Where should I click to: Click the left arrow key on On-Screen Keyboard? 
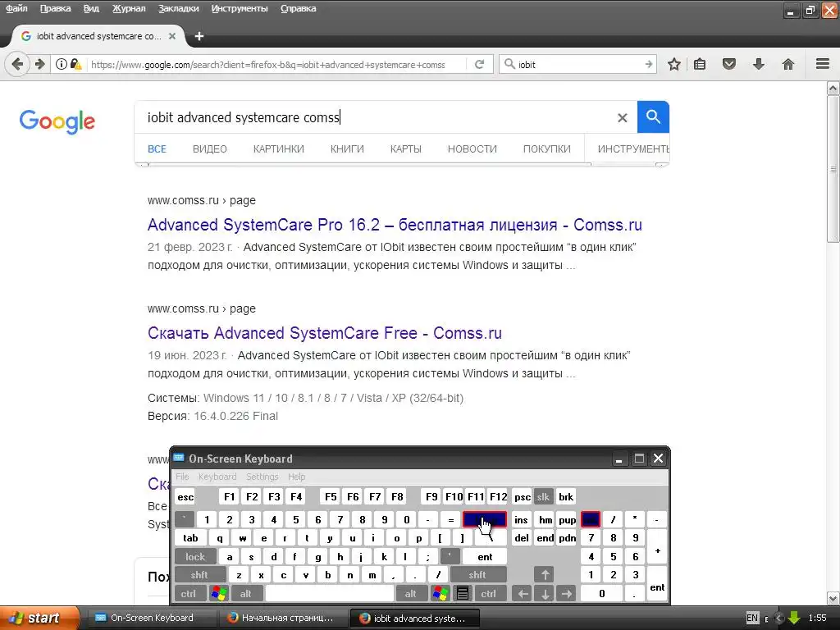523,594
